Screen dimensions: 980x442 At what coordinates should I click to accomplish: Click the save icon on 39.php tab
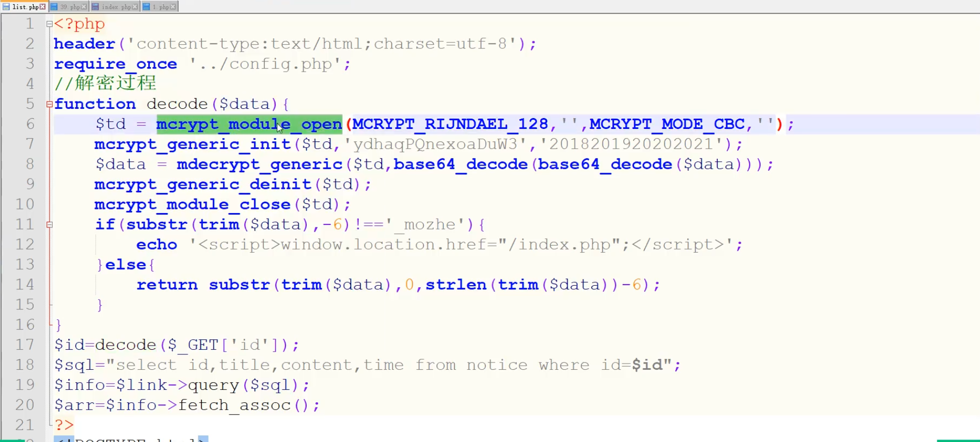(x=54, y=7)
